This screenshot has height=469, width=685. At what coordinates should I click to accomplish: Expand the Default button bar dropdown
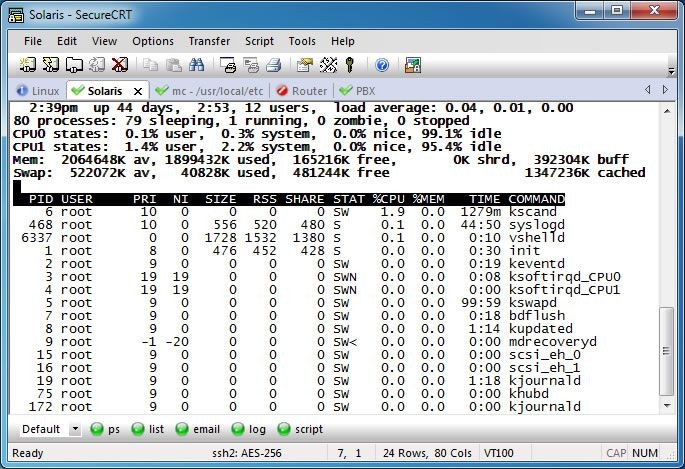pyautogui.click(x=75, y=429)
